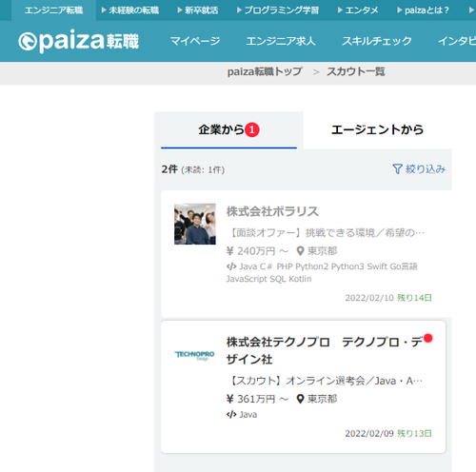This screenshot has height=472, width=476.
Task: Click the JavaScript SQL Kotlin skills line
Action: 268,279
